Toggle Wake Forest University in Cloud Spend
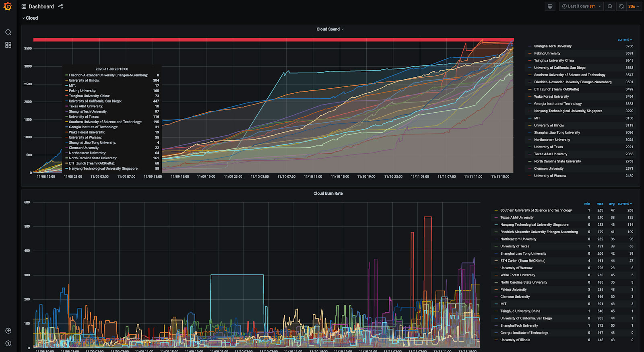Screen dimensions: 644x352 551,97
